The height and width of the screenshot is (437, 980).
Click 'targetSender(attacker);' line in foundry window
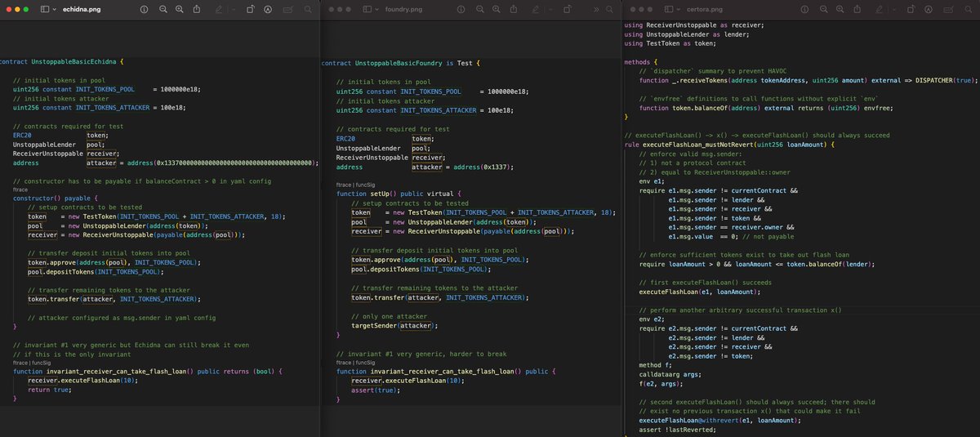point(394,325)
